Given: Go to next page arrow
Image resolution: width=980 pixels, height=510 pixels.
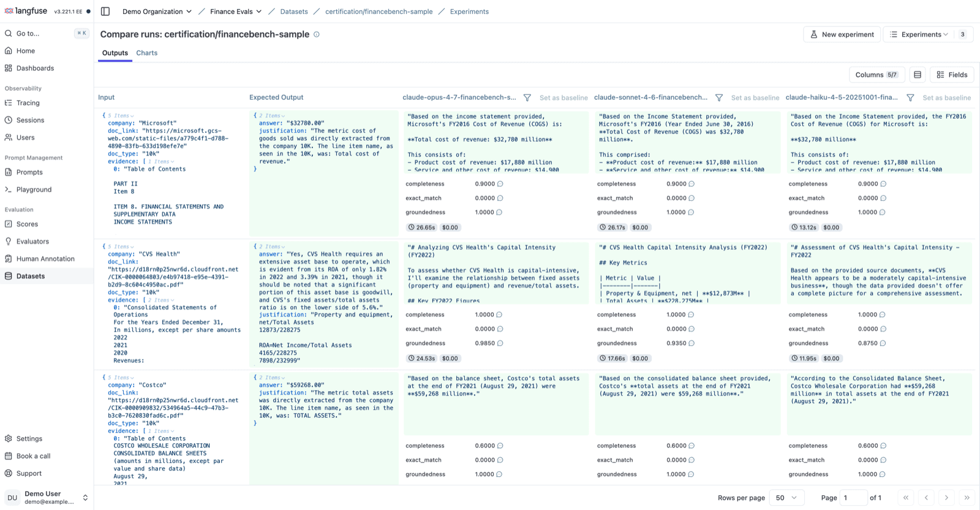Looking at the screenshot, I should [x=946, y=498].
